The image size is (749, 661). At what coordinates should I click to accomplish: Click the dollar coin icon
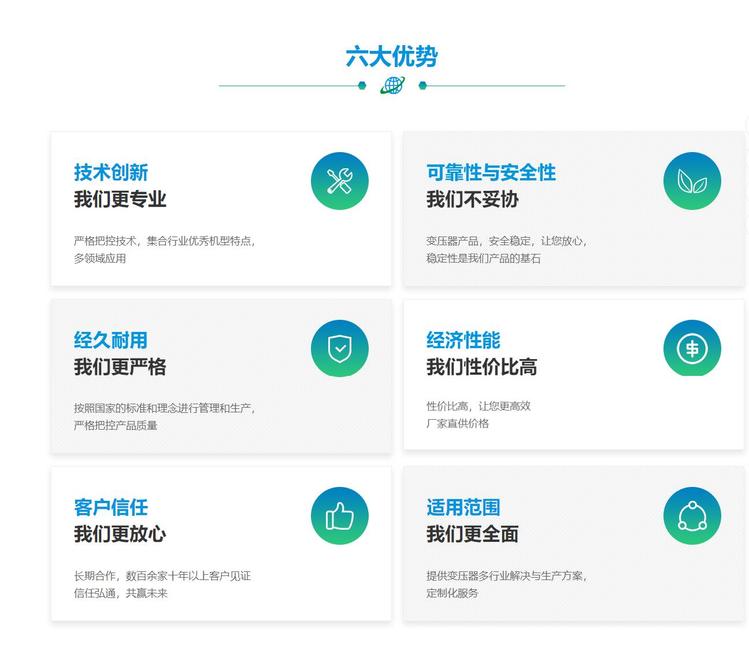pos(692,348)
